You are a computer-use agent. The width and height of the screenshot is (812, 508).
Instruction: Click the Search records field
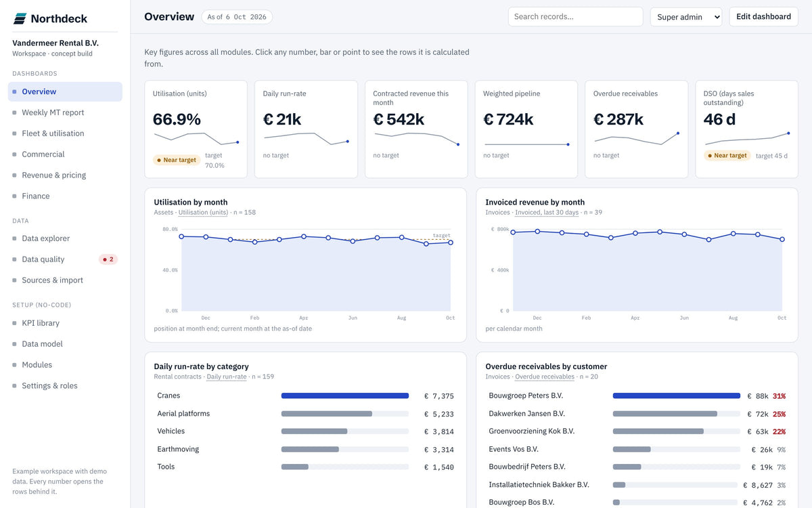(x=575, y=17)
